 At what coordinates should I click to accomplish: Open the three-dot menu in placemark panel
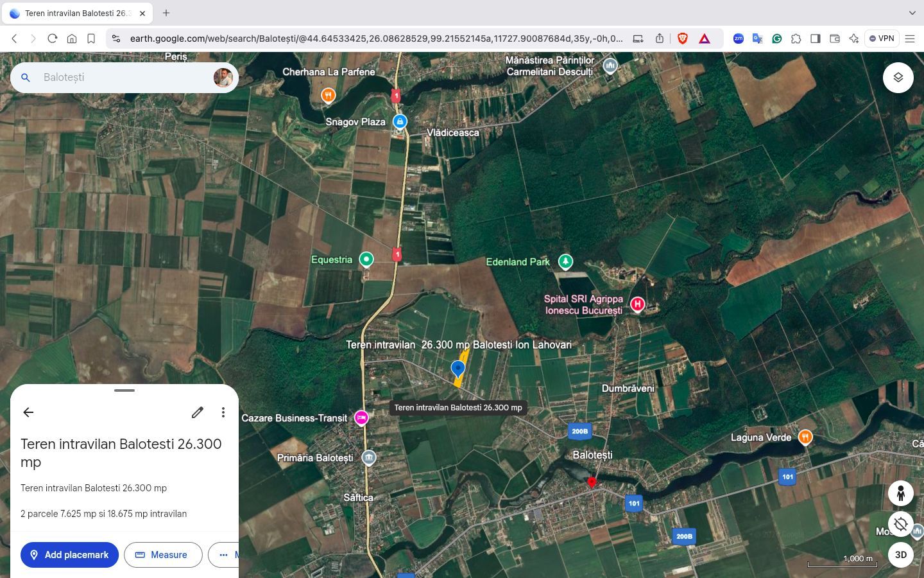[x=223, y=412]
